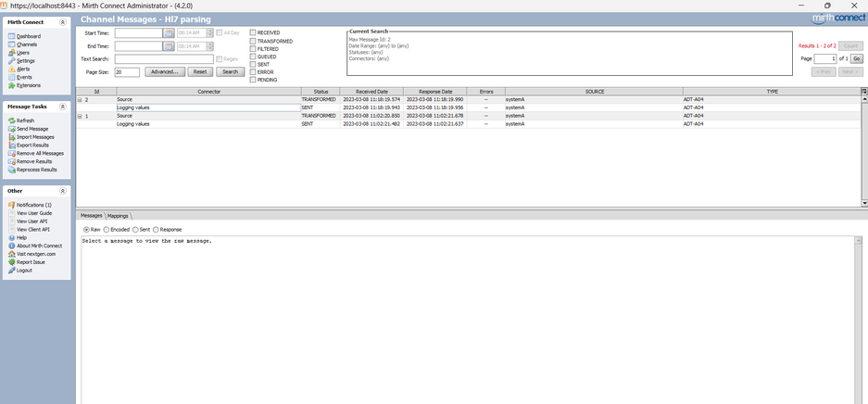
Task: Click the Reset button
Action: [200, 72]
